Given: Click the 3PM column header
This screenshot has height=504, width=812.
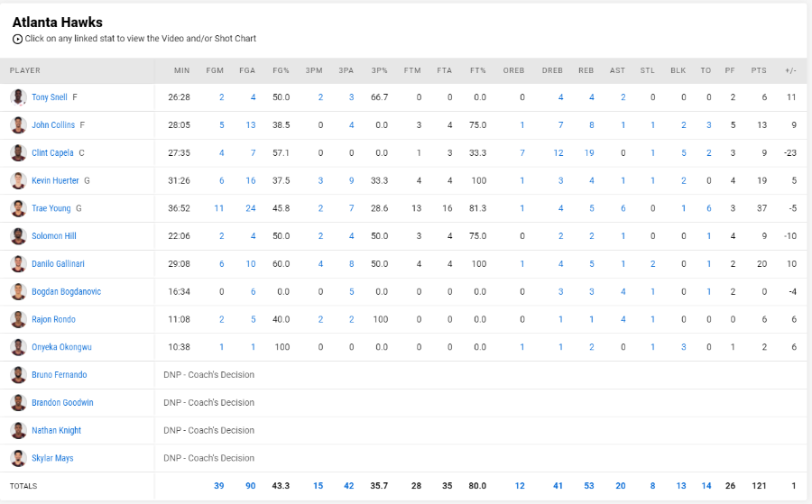Looking at the screenshot, I should (x=314, y=70).
